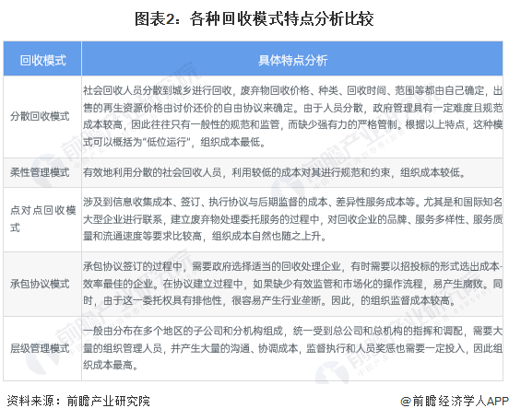
Task: Click the '@前瞻经济学人APP' credit
Action: 455,402
